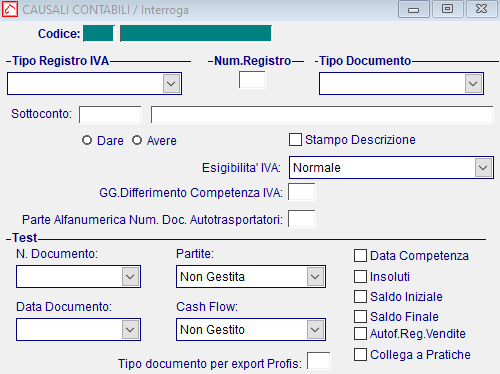Image resolution: width=500 pixels, height=374 pixels.
Task: Click the Tipo documento per export Profis field
Action: (x=318, y=361)
